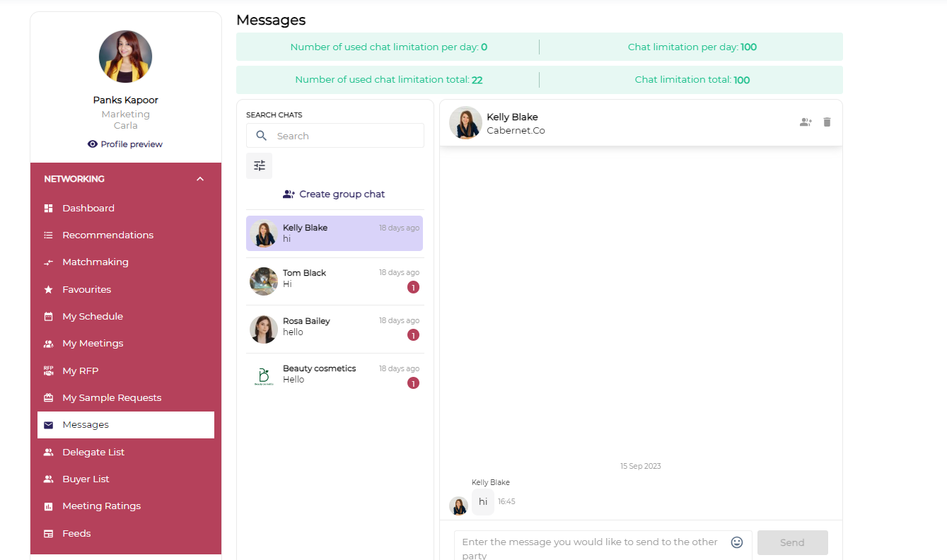Screen dimensions: 947x560
Task: Click the My Schedule calendar icon
Action: coord(49,317)
